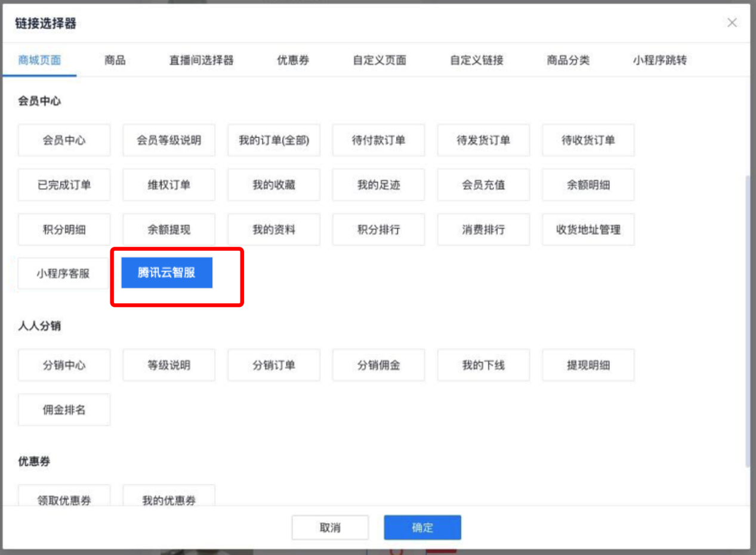Select the 我的足迹 option

(x=378, y=185)
